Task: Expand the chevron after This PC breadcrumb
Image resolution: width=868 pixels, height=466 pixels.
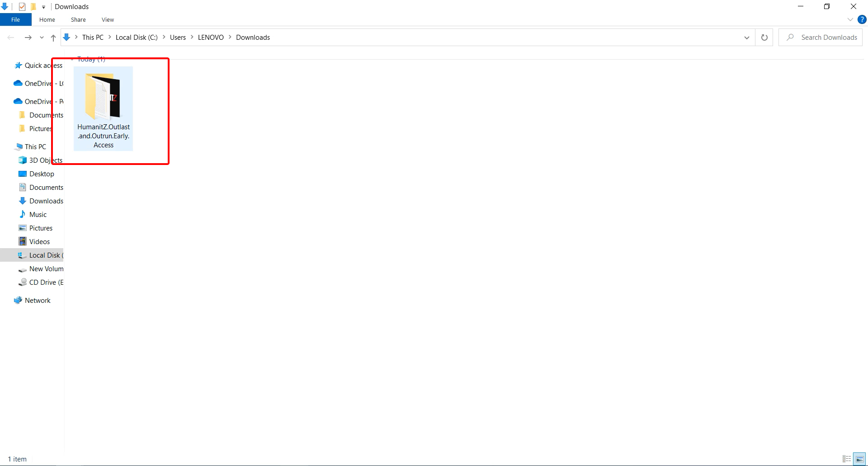Action: pyautogui.click(x=109, y=37)
